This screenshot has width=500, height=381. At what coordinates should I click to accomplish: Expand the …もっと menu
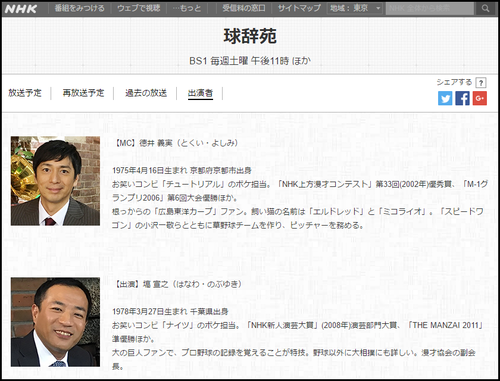coord(187,8)
